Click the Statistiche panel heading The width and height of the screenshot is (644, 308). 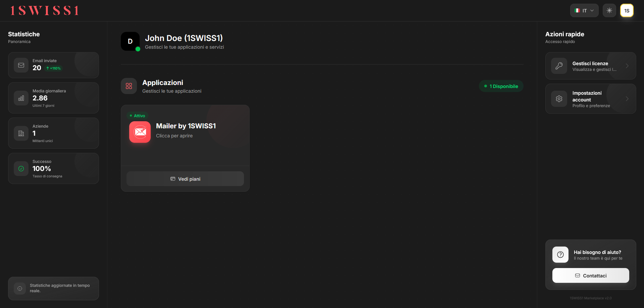pyautogui.click(x=24, y=34)
